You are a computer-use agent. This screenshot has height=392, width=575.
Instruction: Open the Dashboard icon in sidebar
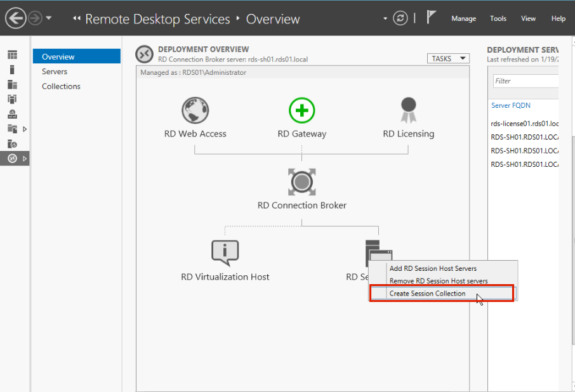pos(12,56)
